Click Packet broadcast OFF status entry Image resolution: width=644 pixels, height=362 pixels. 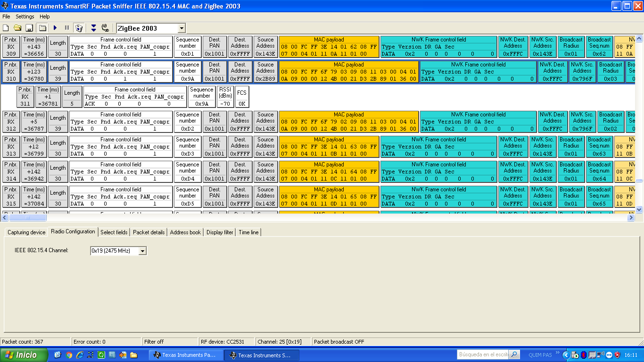[x=339, y=342]
